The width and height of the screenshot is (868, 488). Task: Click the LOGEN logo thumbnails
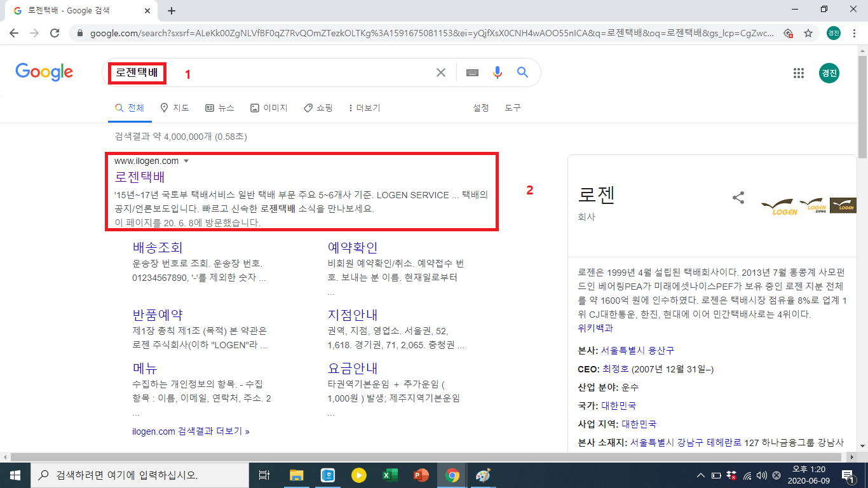tap(808, 205)
